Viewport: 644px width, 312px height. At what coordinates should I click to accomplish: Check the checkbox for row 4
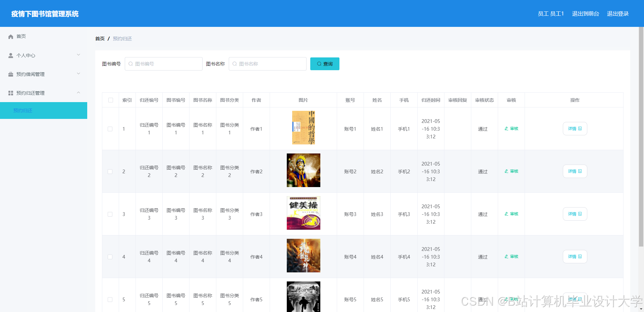[x=110, y=257]
